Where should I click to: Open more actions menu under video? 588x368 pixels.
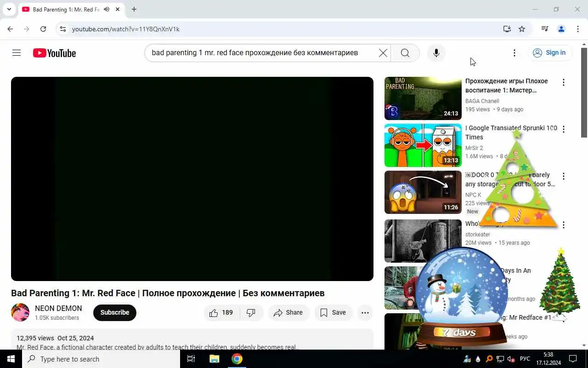click(365, 313)
